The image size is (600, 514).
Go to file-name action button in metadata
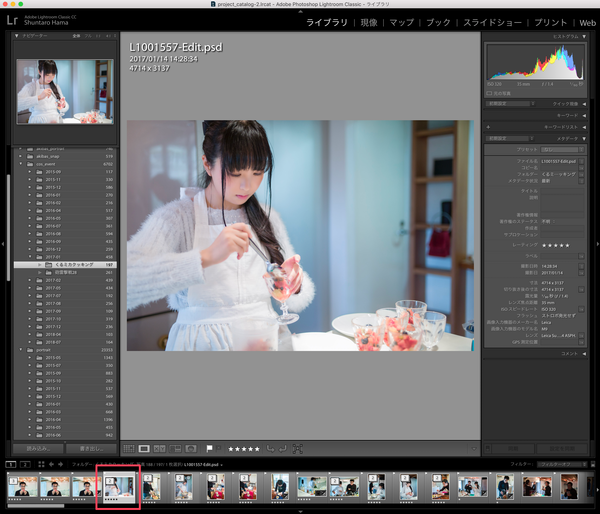tap(581, 162)
